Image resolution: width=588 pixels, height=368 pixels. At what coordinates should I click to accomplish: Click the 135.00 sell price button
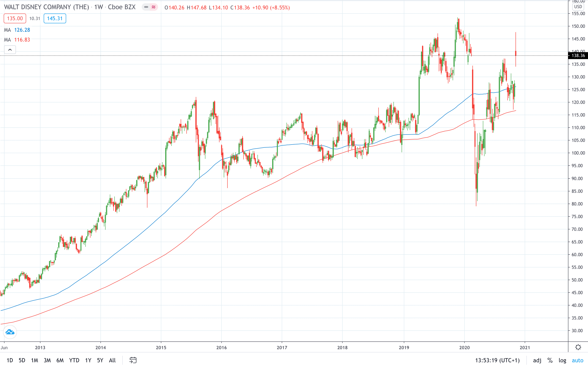point(15,18)
